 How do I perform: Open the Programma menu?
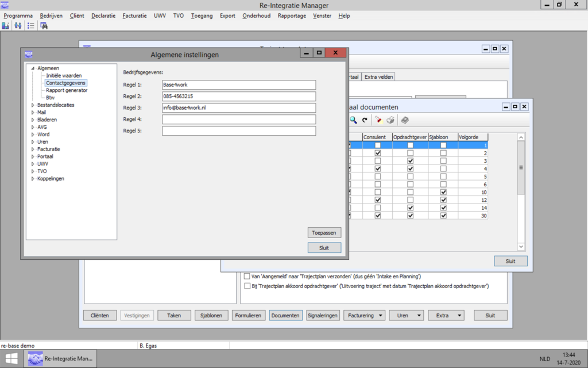[18, 16]
